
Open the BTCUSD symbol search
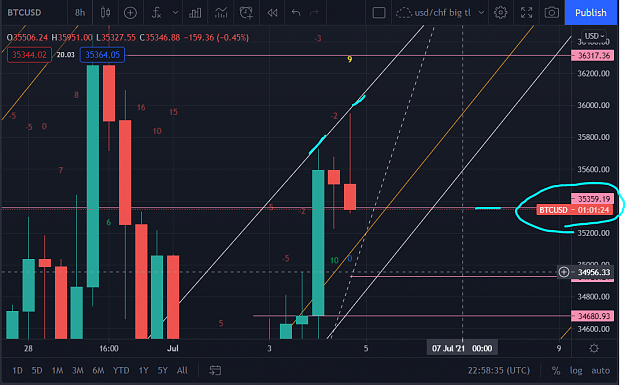[x=24, y=12]
